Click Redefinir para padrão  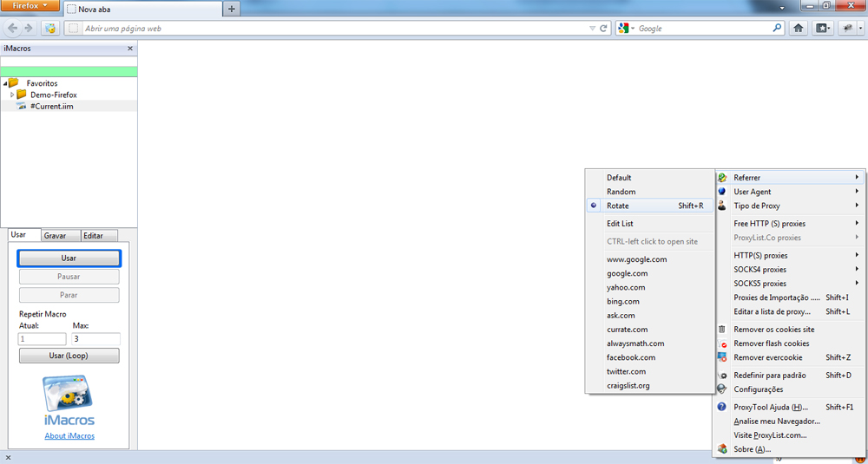(789, 375)
